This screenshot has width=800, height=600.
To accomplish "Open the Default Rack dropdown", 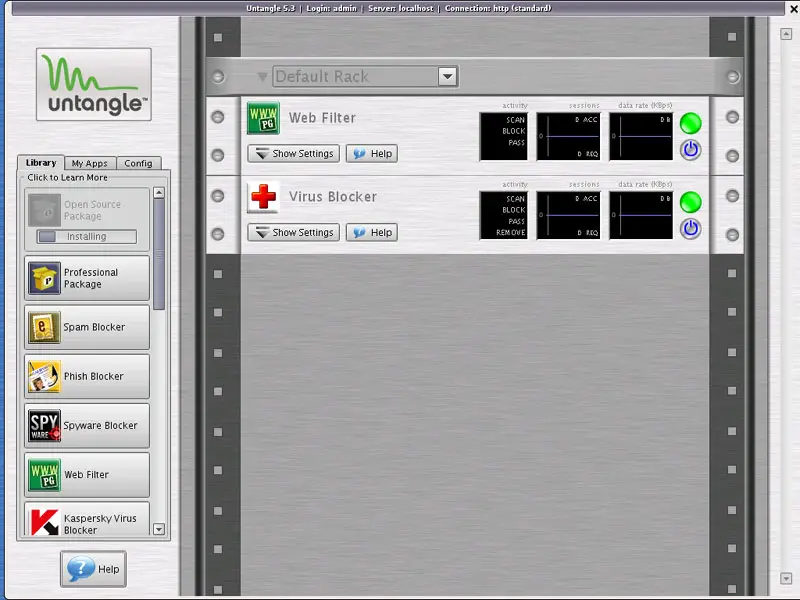I will pyautogui.click(x=365, y=77).
